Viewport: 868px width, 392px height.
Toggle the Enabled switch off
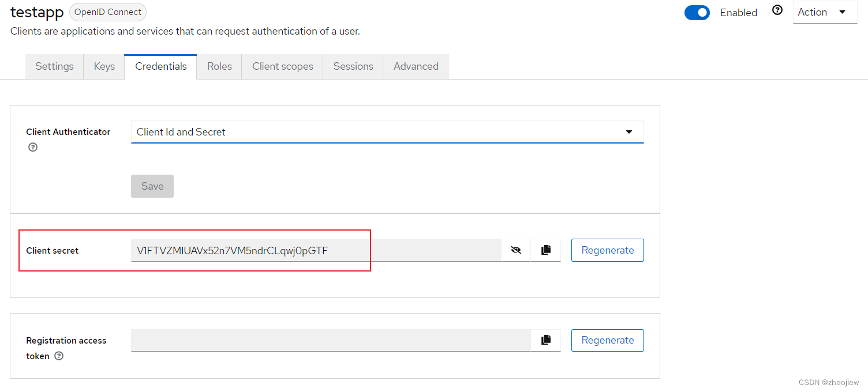697,12
